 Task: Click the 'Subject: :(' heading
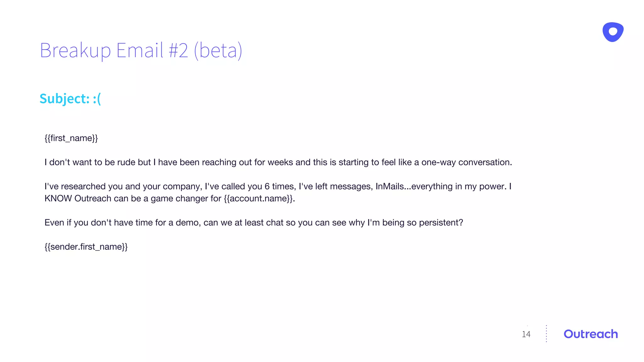(70, 99)
